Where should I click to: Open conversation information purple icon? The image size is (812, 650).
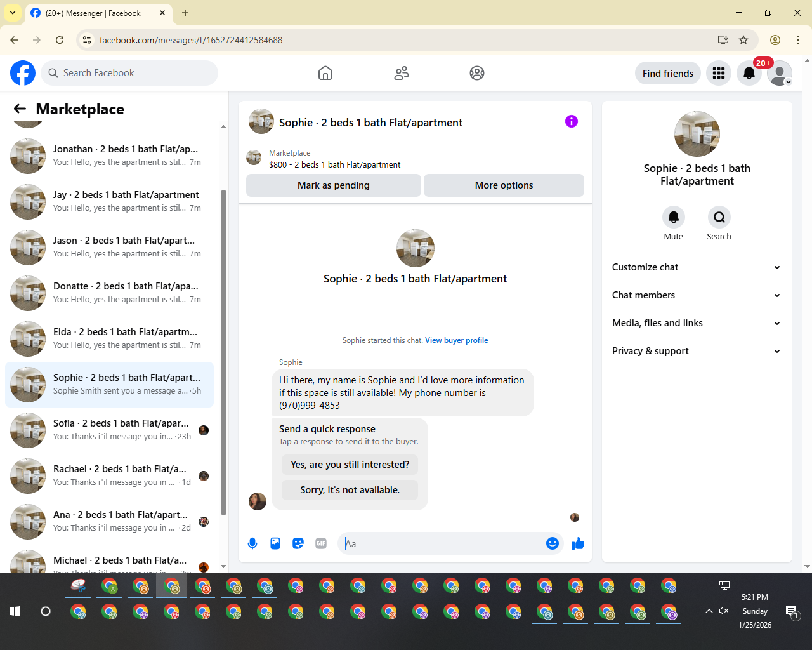coord(572,121)
